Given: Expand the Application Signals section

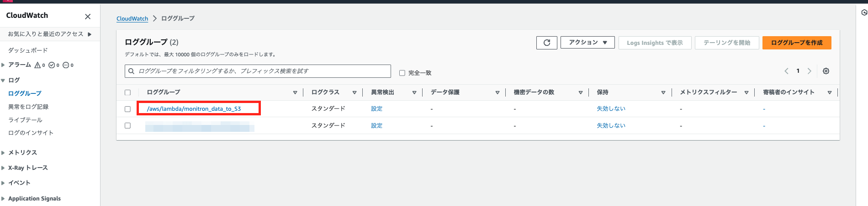Looking at the screenshot, I should (3, 199).
